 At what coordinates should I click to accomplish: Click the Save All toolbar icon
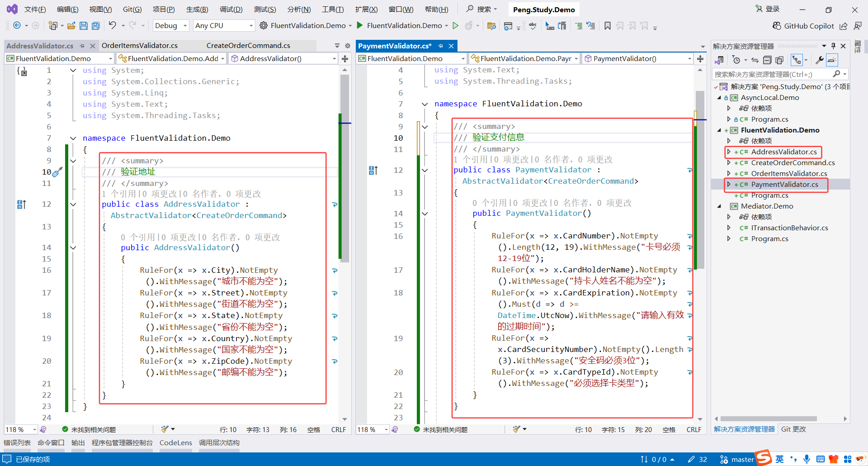click(95, 26)
